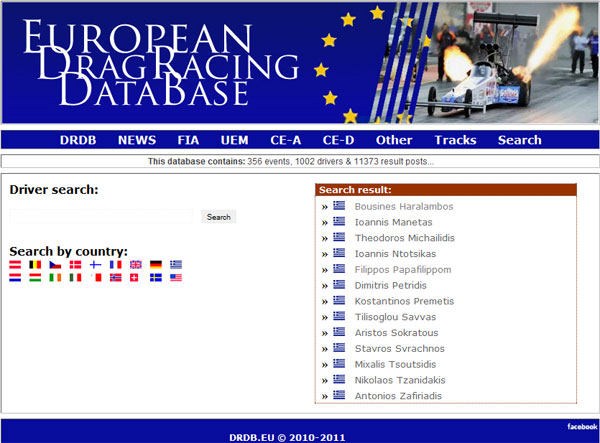Image resolution: width=600 pixels, height=443 pixels.
Task: Open the CE-D menu item
Action: point(339,140)
